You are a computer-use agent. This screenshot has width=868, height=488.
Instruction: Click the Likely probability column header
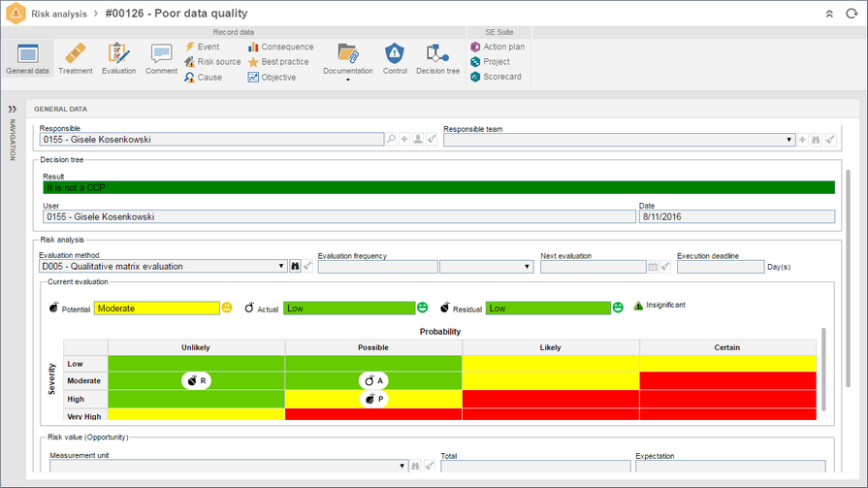[550, 347]
